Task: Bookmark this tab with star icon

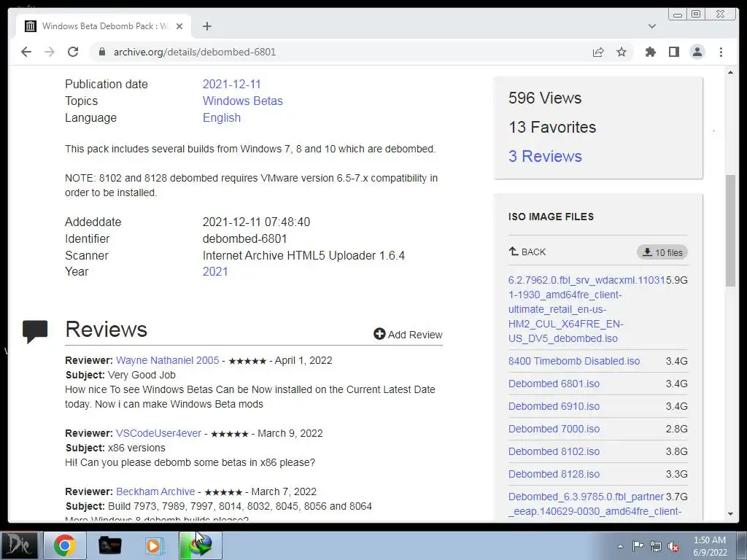Action: [x=622, y=52]
